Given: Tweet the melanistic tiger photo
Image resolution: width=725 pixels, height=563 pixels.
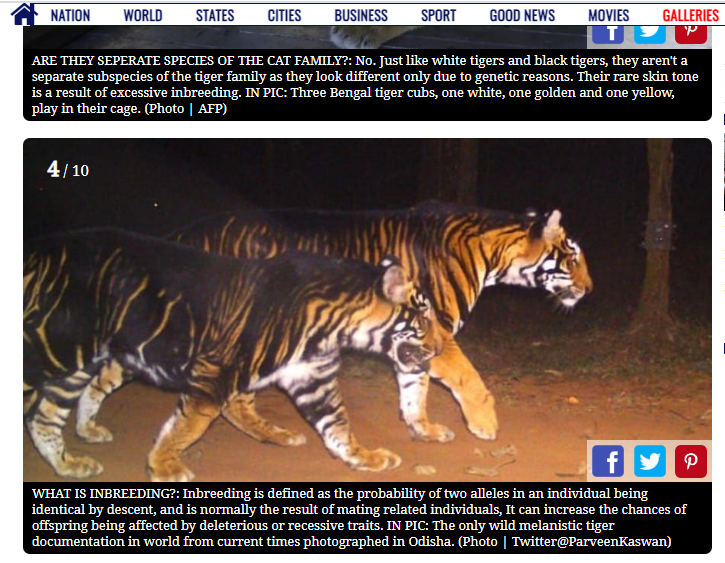Looking at the screenshot, I should coord(649,461).
